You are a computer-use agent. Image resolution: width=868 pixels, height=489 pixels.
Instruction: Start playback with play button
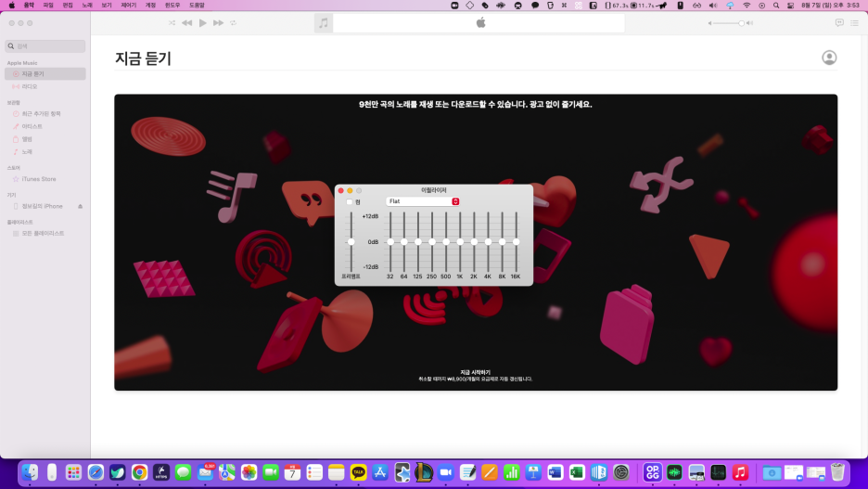click(x=202, y=22)
